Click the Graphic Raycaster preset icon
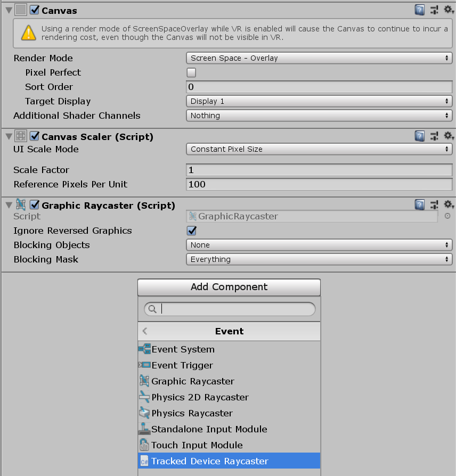Image resolution: width=456 pixels, height=476 pixels. click(x=434, y=204)
